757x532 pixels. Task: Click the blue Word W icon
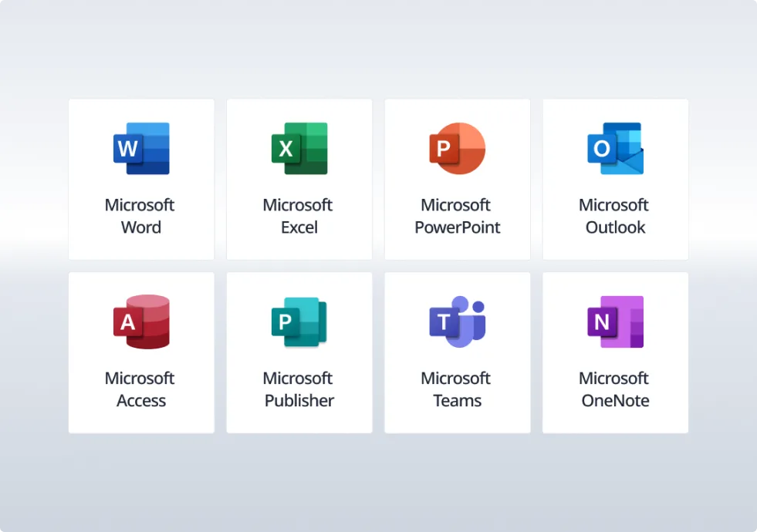[141, 149]
